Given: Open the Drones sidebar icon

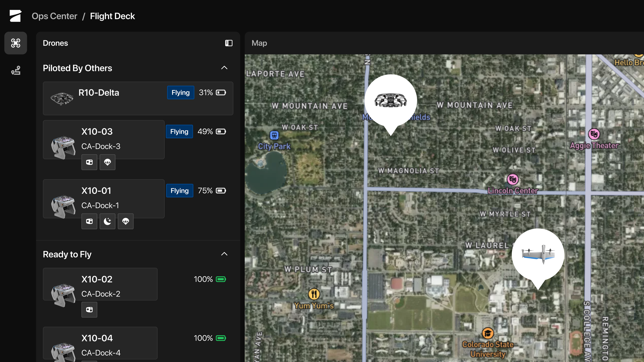Looking at the screenshot, I should click(x=15, y=43).
